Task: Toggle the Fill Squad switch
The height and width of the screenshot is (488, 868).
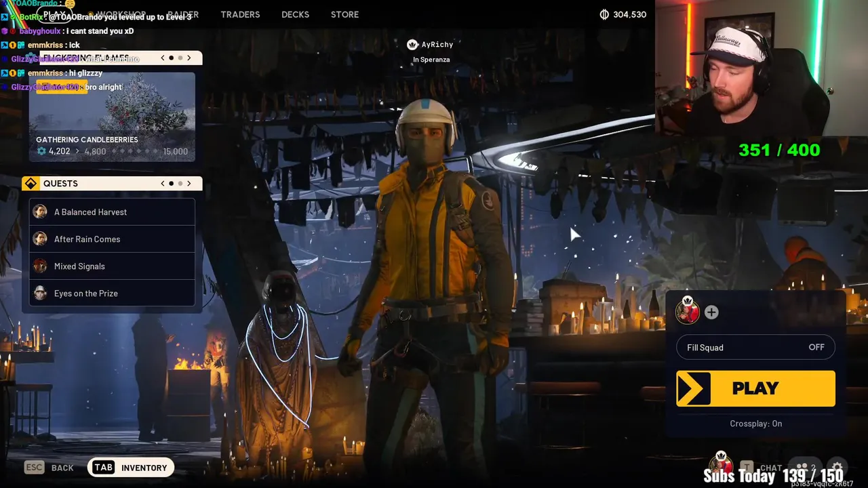Action: [755, 348]
